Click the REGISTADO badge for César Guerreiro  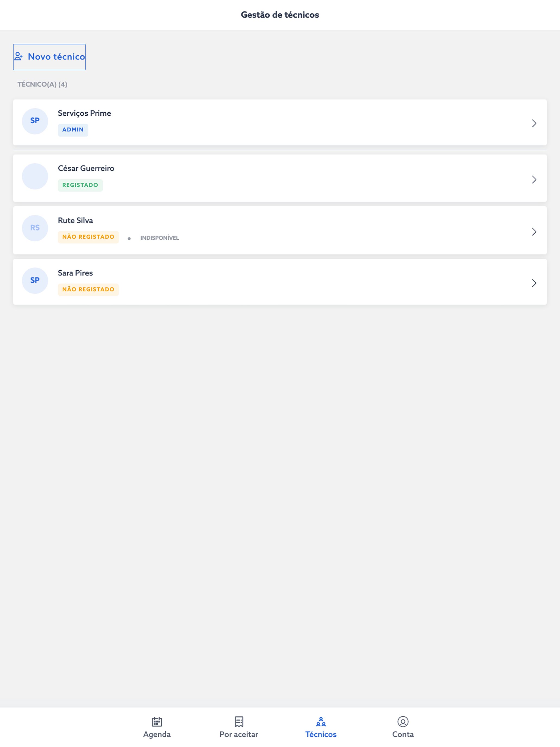80,185
